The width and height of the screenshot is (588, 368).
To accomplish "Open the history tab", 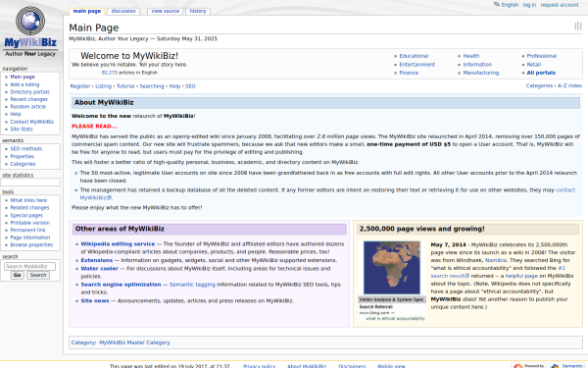I will tap(198, 11).
